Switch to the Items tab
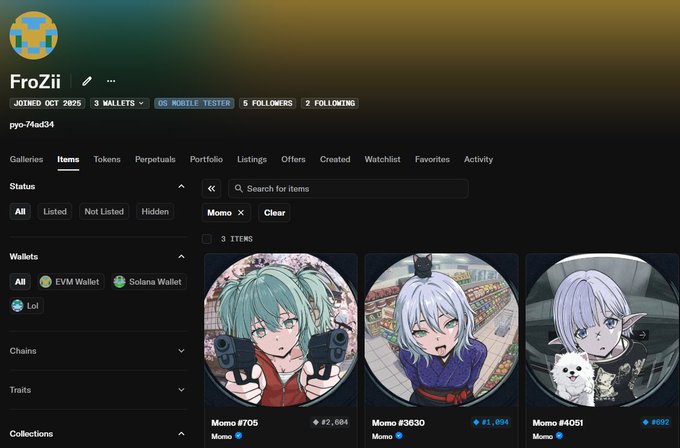The image size is (680, 448). pyautogui.click(x=68, y=159)
